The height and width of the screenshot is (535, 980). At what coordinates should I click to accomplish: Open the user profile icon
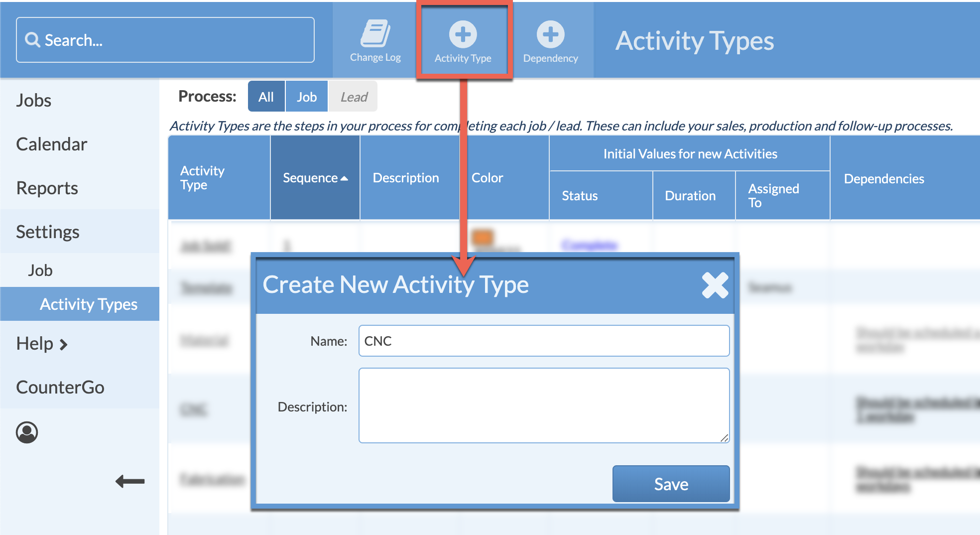27,433
